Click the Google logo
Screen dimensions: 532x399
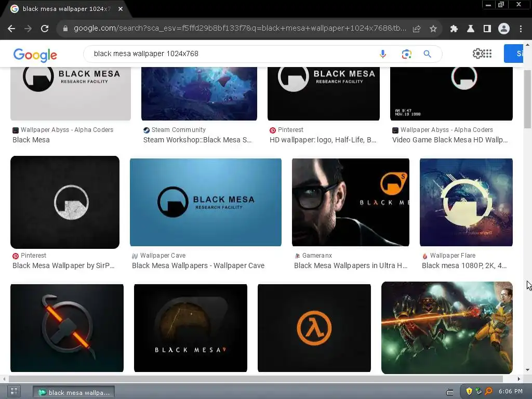[x=35, y=55]
